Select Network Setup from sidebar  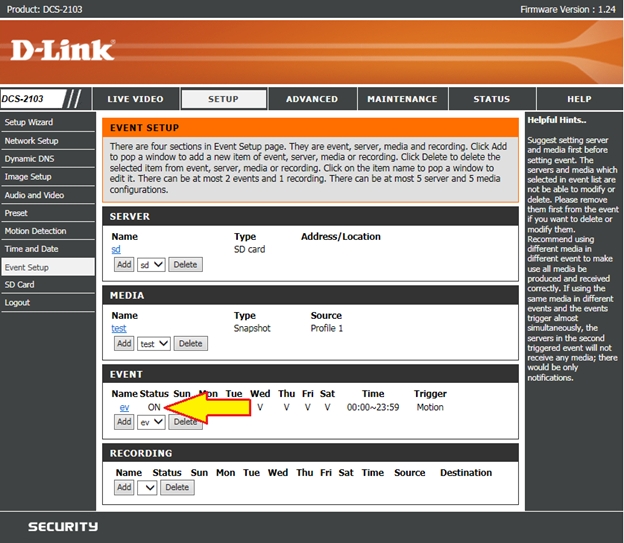pos(32,141)
